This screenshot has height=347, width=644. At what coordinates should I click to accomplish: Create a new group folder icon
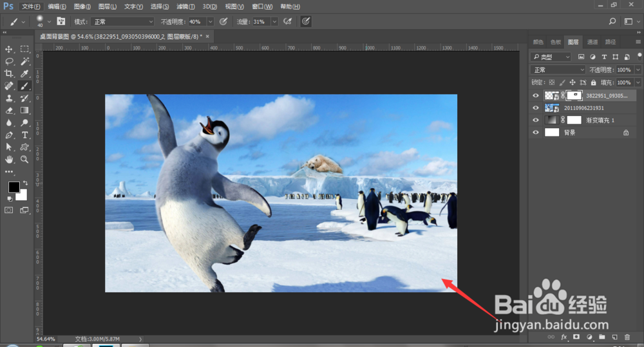tap(601, 337)
